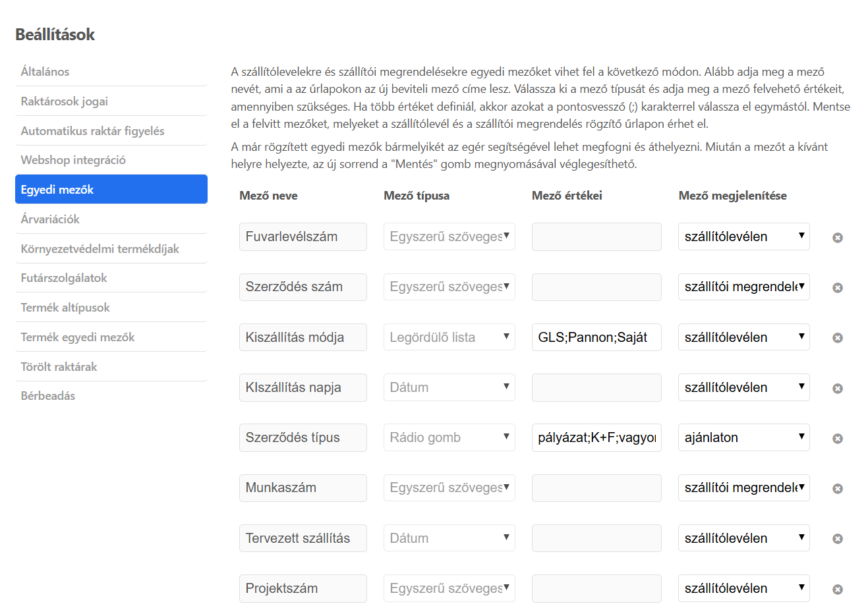This screenshot has height=610, width=868.
Task: Open the Árvariációk settings
Action: pyautogui.click(x=111, y=219)
